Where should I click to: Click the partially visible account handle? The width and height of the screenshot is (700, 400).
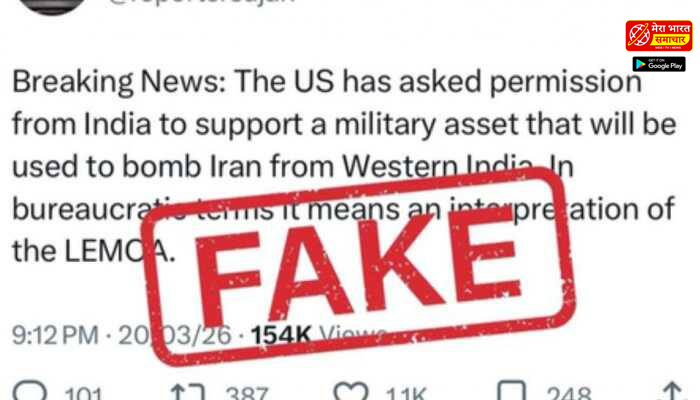[201, 2]
